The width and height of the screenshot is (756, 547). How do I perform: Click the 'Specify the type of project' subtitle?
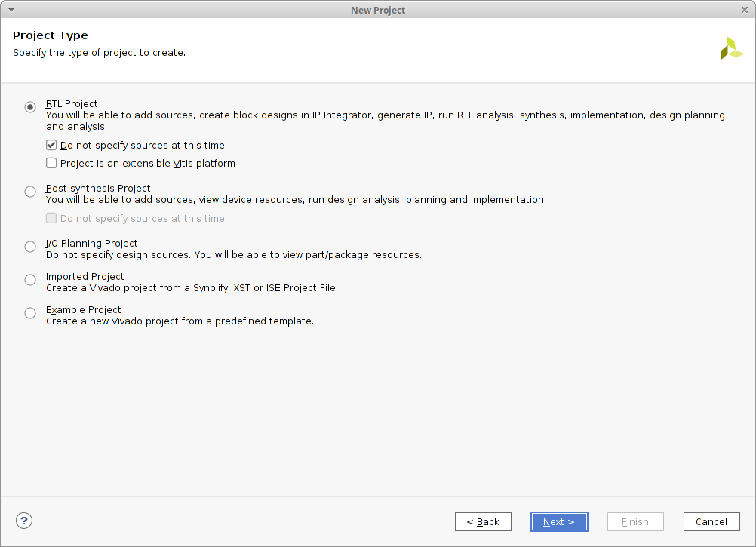(x=99, y=53)
